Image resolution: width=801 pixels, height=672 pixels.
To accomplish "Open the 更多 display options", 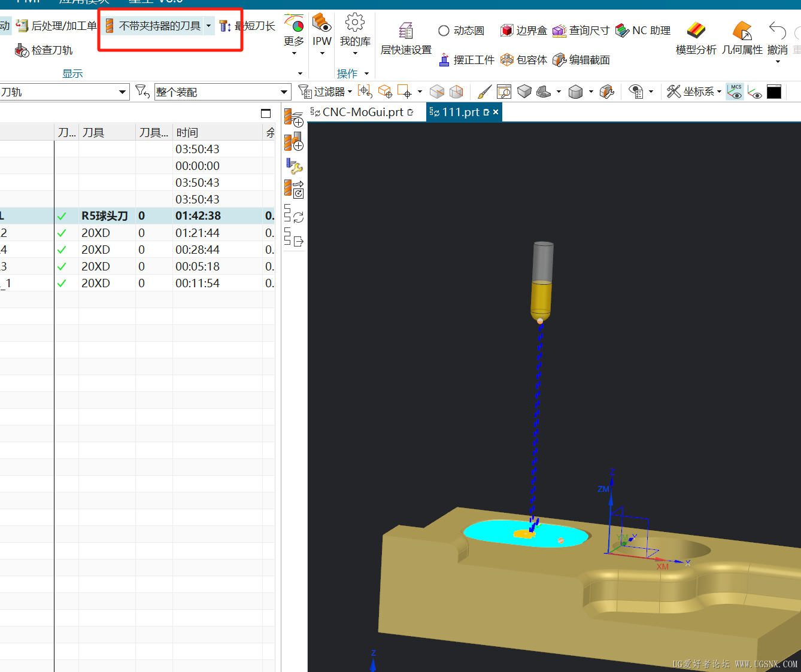I will pos(294,35).
